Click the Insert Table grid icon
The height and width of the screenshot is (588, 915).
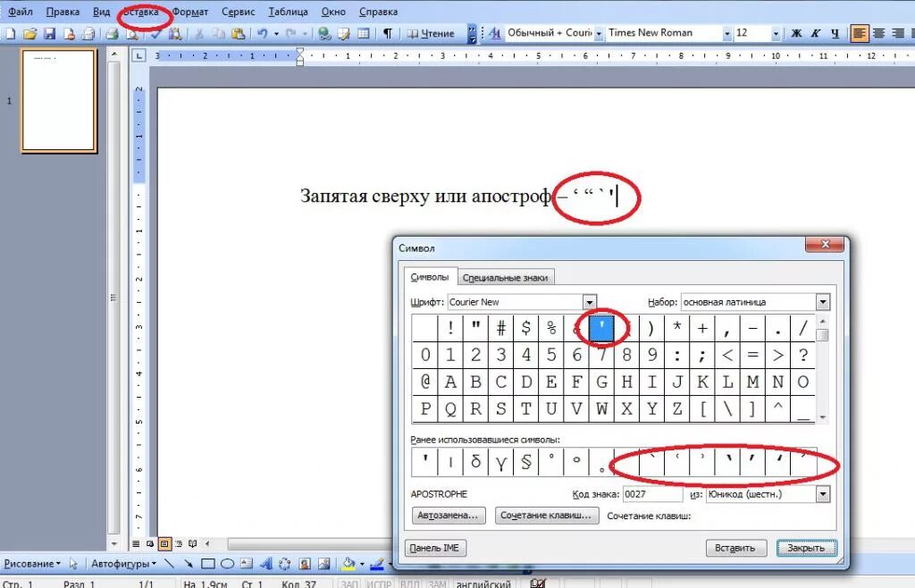point(363,34)
